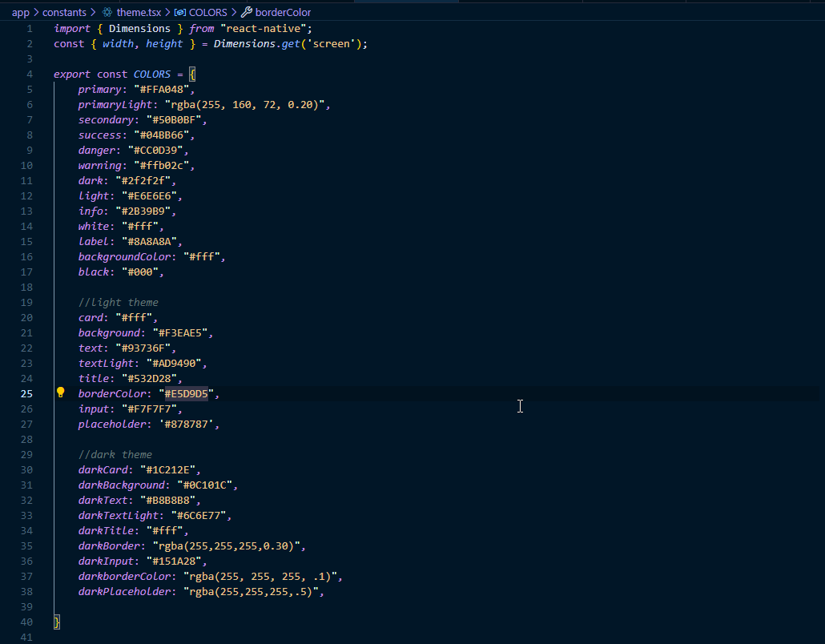The width and height of the screenshot is (825, 644).
Task: Click the lightbulb code action icon
Action: 60,392
